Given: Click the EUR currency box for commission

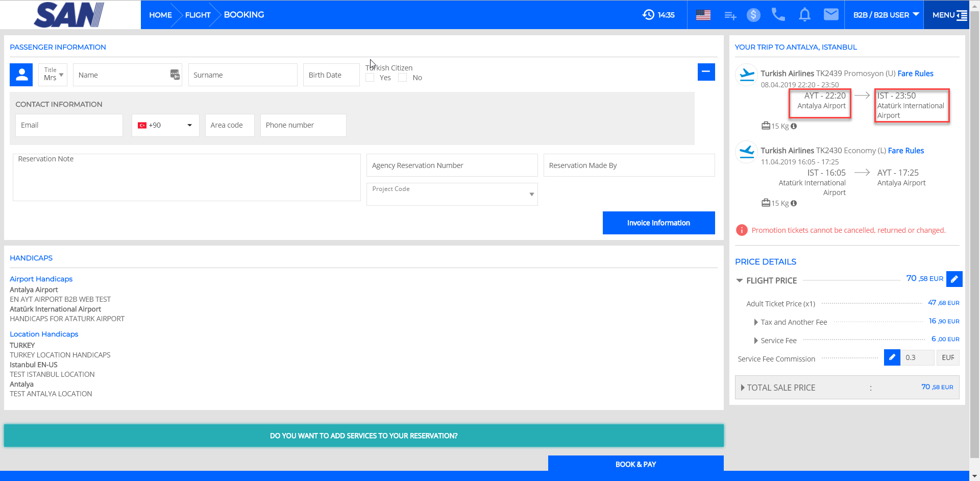Looking at the screenshot, I should tap(948, 357).
